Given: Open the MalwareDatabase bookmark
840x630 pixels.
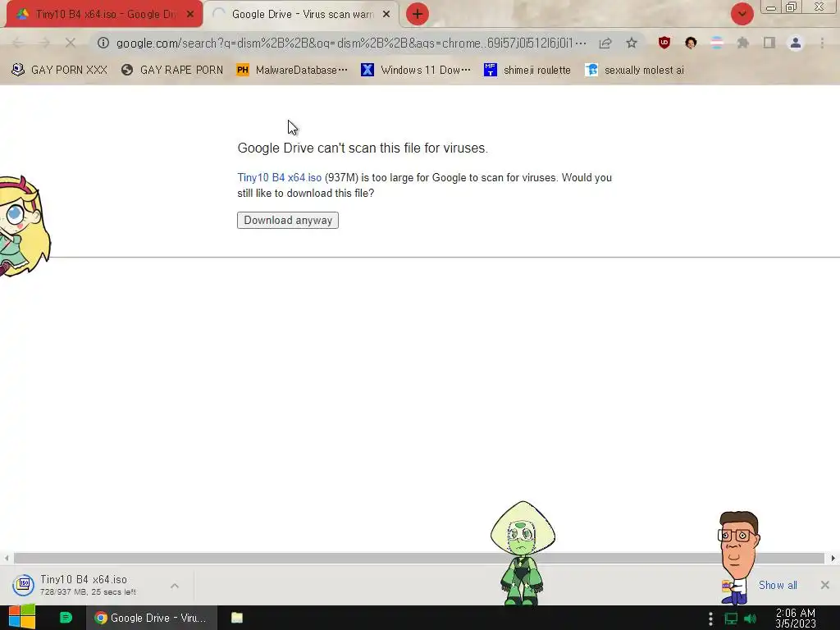Looking at the screenshot, I should coord(292,71).
